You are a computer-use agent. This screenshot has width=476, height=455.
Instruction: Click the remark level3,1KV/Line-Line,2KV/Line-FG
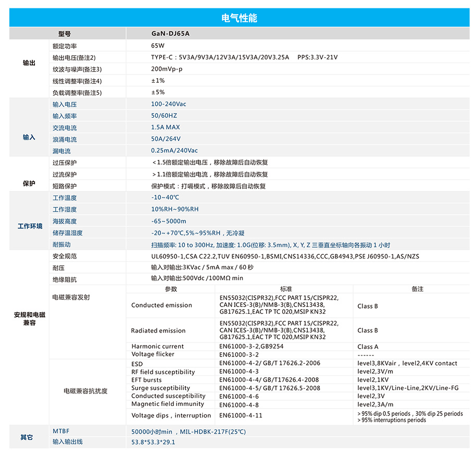[x=408, y=388]
